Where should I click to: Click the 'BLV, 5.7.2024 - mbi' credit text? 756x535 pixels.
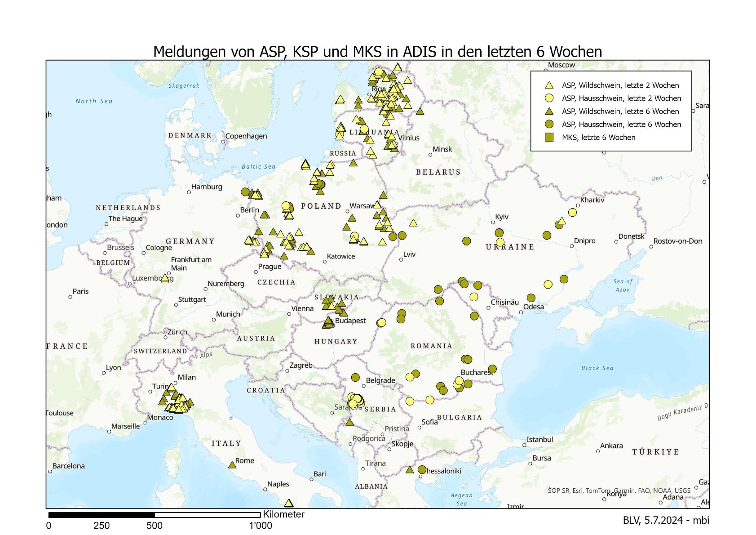coord(666,520)
